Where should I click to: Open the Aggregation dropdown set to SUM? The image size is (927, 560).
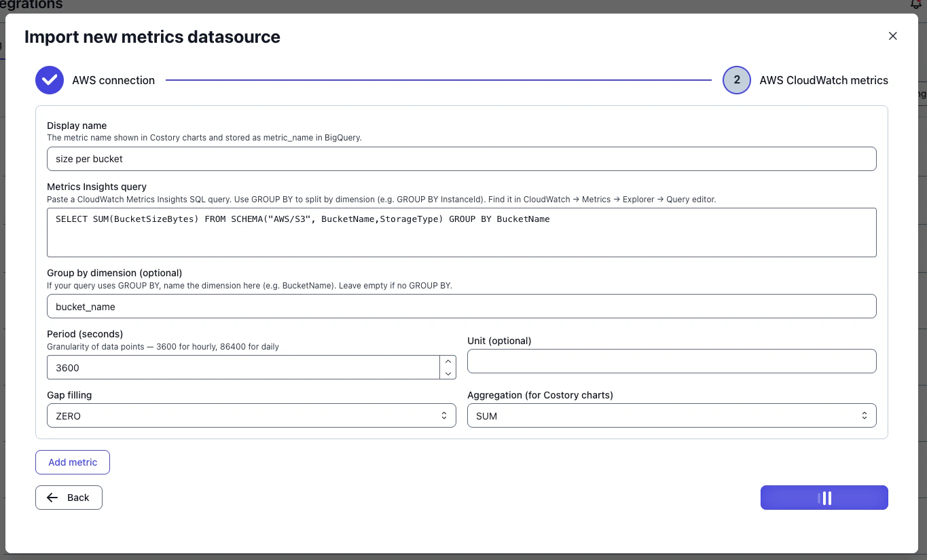[672, 416]
